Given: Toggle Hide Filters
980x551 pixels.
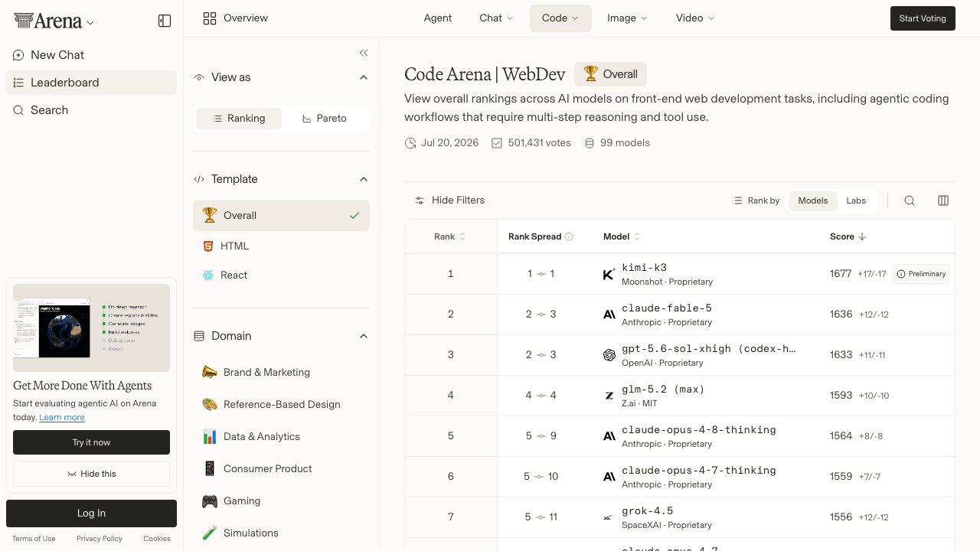Looking at the screenshot, I should (x=450, y=201).
